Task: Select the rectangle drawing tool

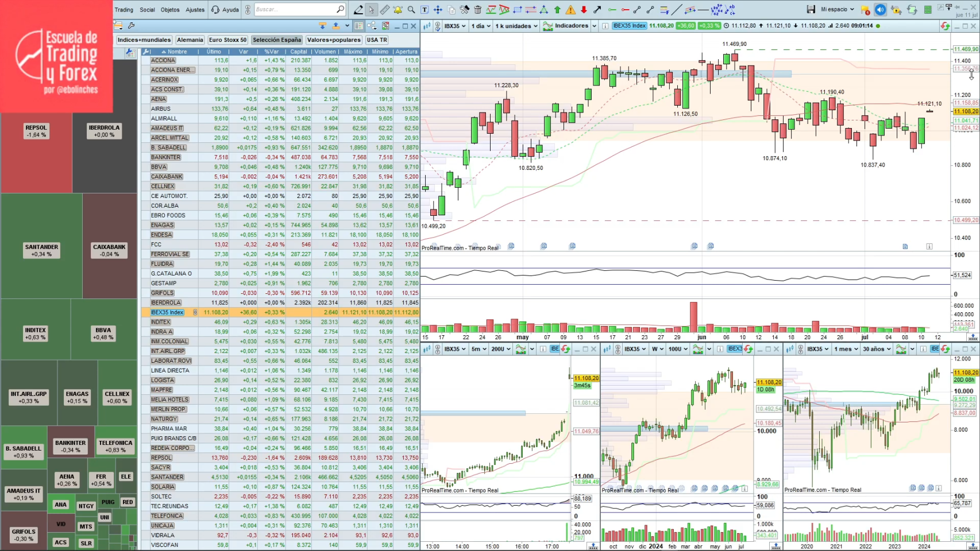Action: point(518,10)
